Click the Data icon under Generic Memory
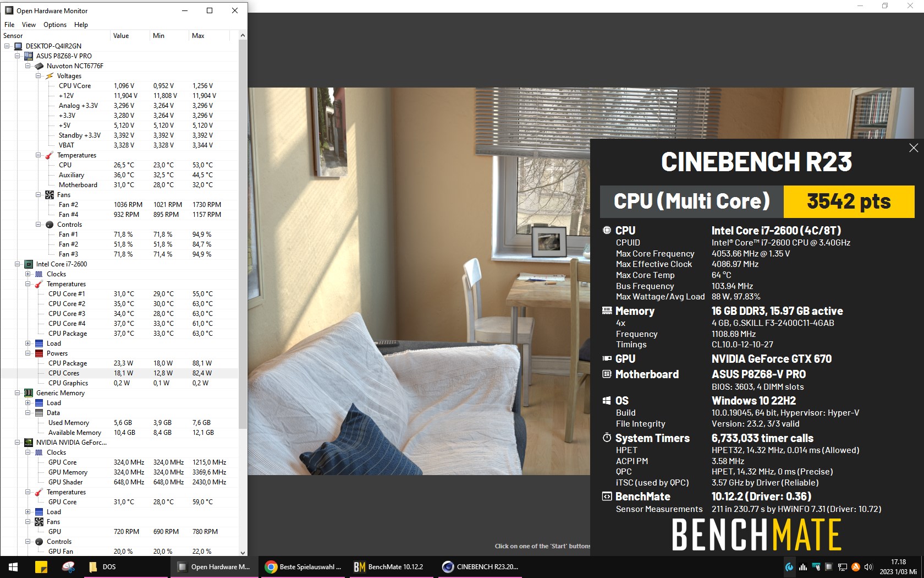 pos(39,413)
